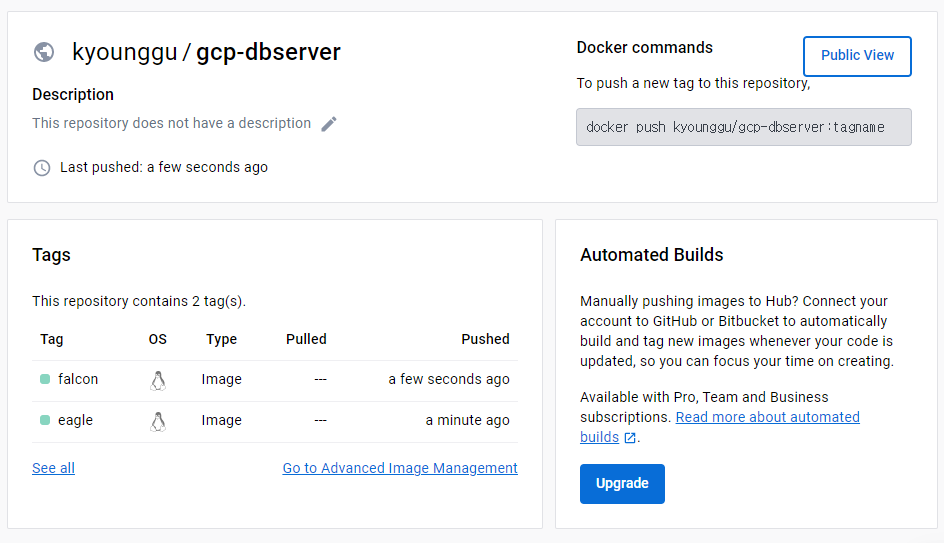The image size is (944, 543).
Task: Click the Tag column header
Action: pos(52,340)
